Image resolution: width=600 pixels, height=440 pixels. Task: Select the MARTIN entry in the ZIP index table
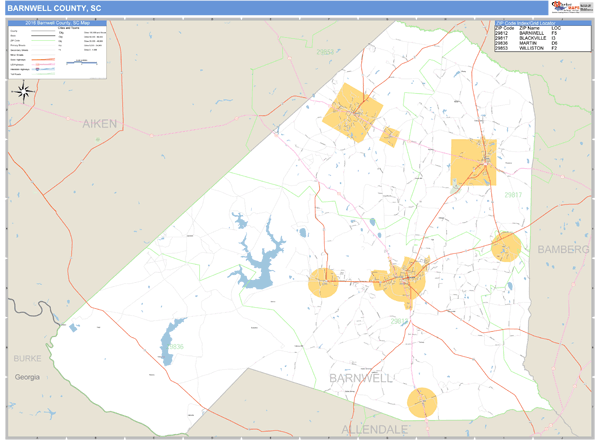(x=528, y=43)
